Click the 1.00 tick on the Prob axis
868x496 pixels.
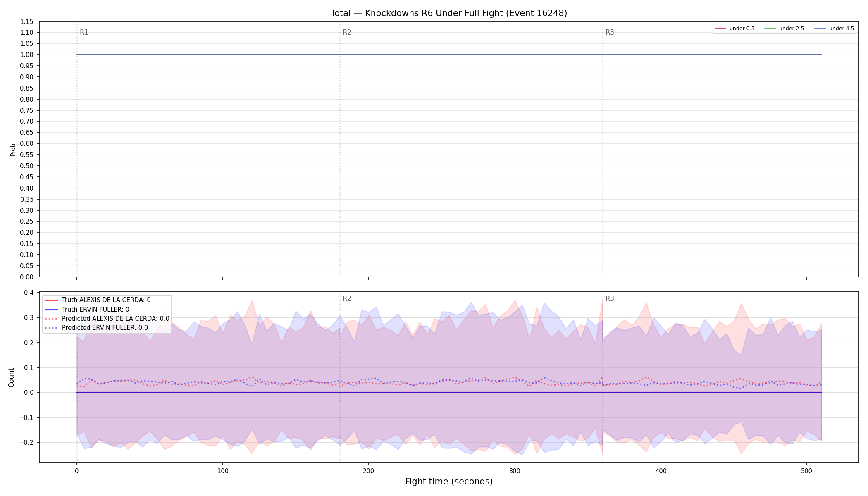pos(27,55)
